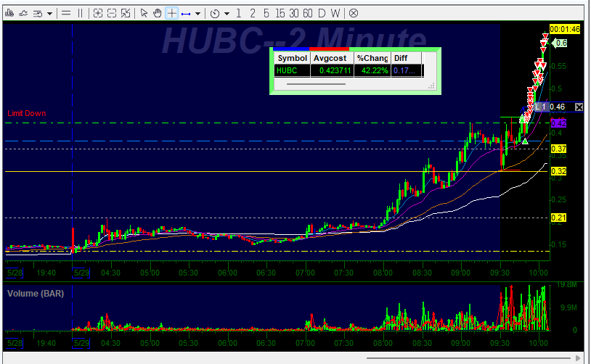Click the 5/29 date marker on price axis

coord(81,273)
